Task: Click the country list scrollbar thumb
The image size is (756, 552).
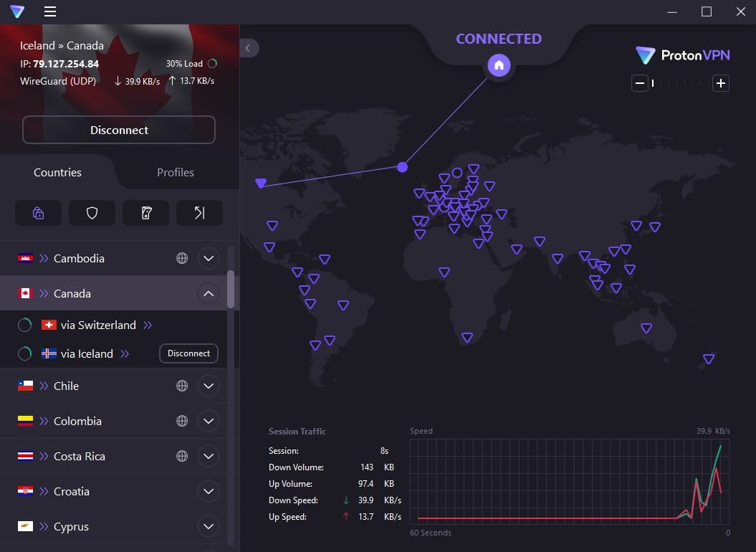Action: pos(231,289)
